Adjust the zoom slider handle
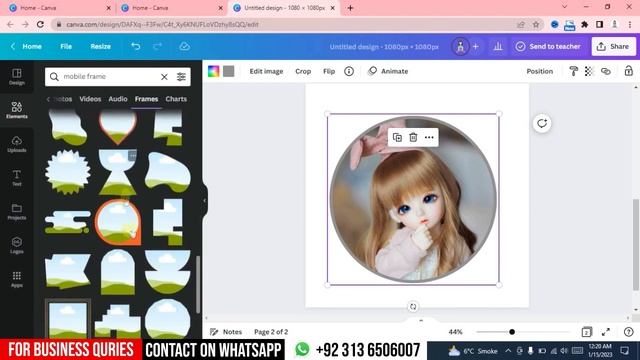This screenshot has width=640, height=360. [x=512, y=332]
